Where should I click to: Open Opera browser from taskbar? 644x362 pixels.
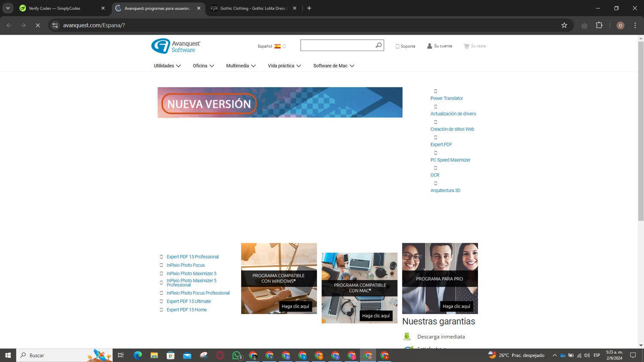coord(220,355)
